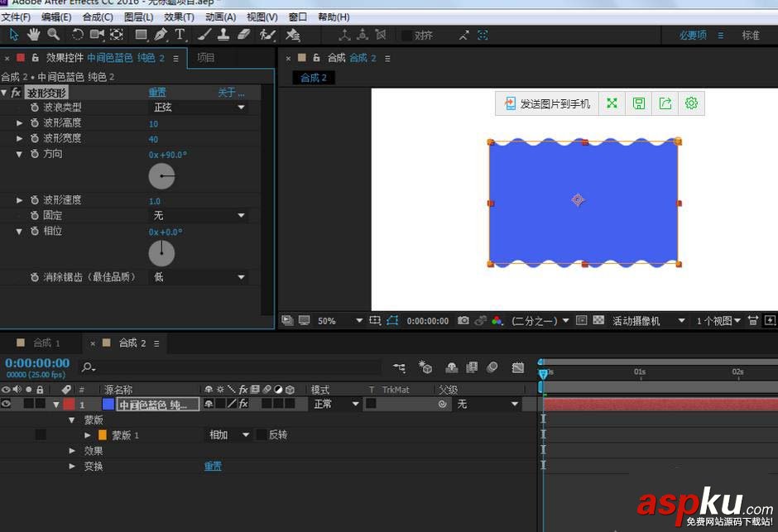Click the green save image icon
Viewport: 778px width, 532px height.
639,103
